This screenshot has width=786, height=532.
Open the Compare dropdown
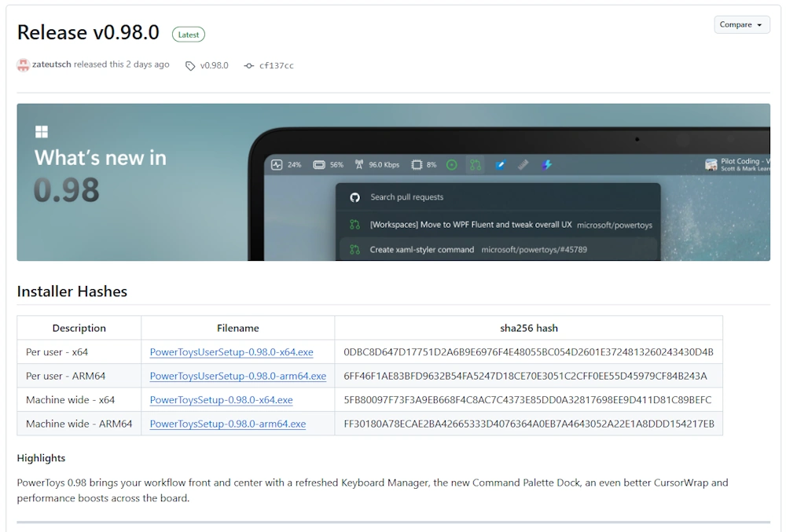pos(741,25)
